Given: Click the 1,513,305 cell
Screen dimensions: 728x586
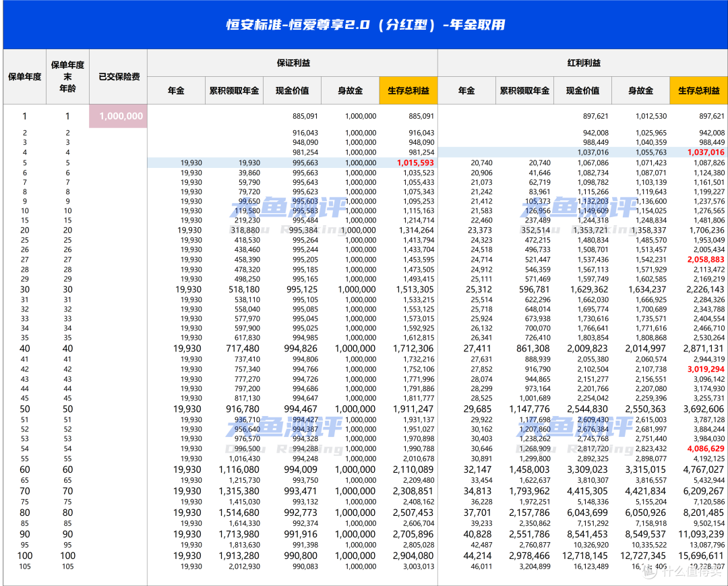Looking at the screenshot, I should [415, 289].
